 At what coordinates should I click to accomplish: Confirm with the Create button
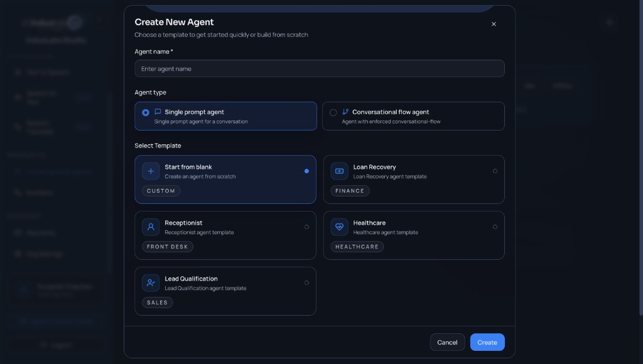(487, 342)
